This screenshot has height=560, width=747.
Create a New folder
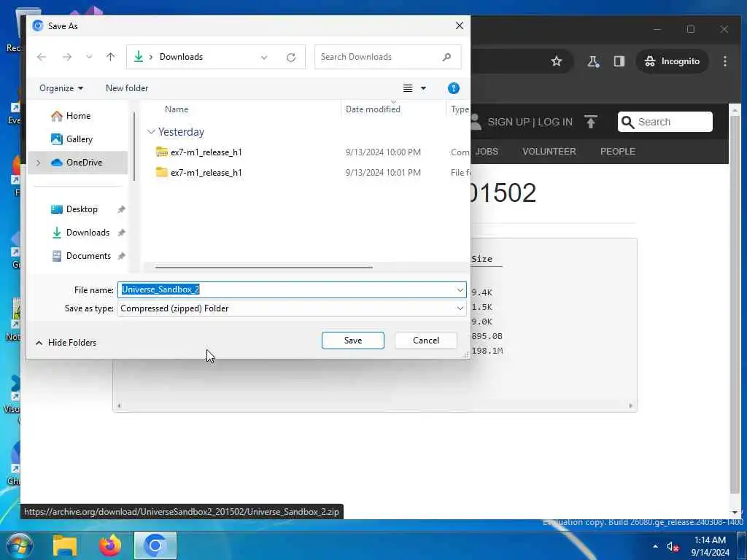coord(127,88)
